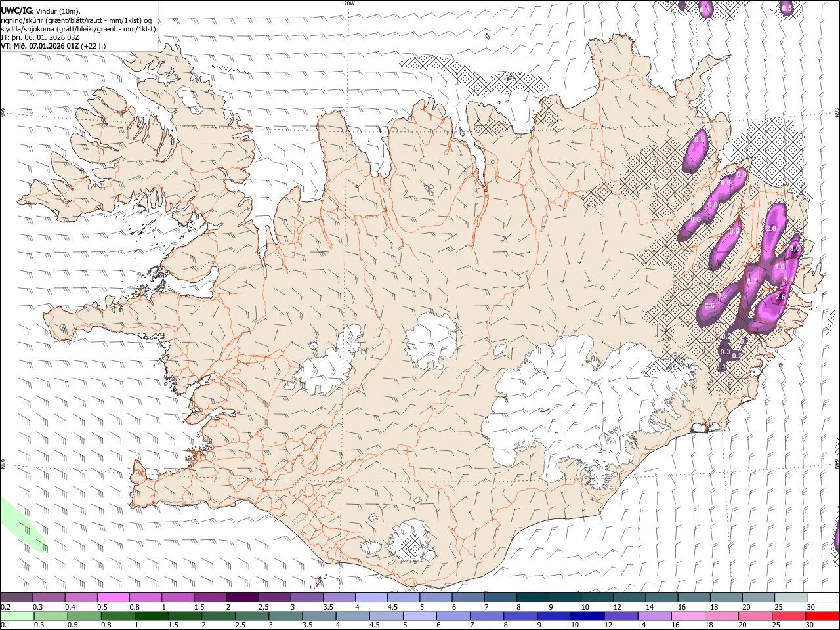Image resolution: width=840 pixels, height=630 pixels.
Task: Click the '0.4' label in the upper legend
Action: coord(70,607)
